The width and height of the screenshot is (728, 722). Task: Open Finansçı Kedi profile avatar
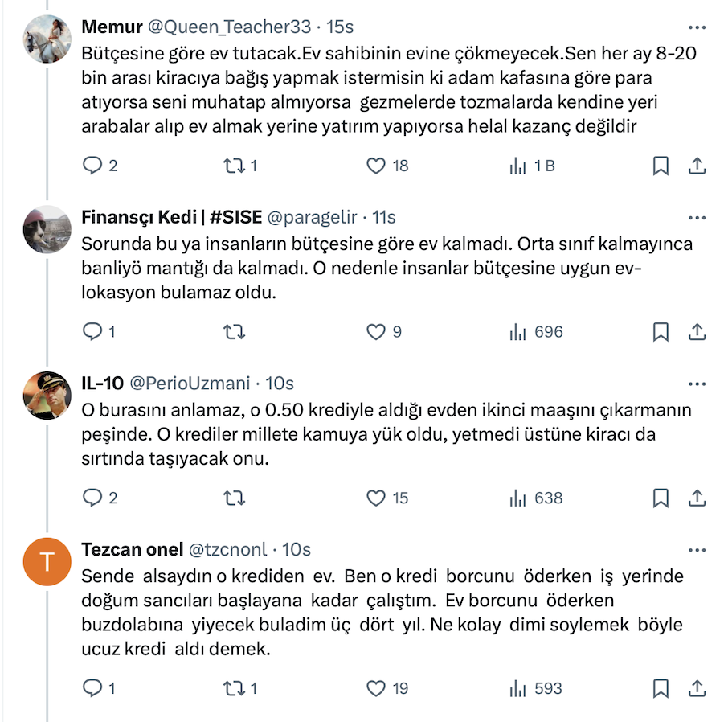click(x=47, y=230)
